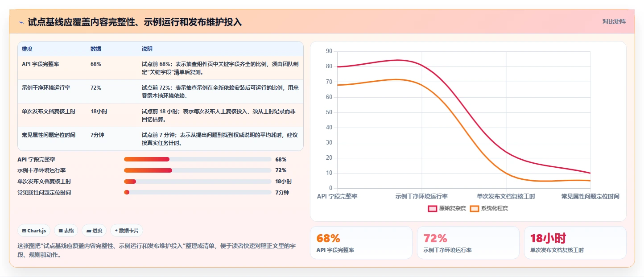This screenshot has height=277, width=644.
Task: Click the y-axis value 50
Action: [329, 112]
